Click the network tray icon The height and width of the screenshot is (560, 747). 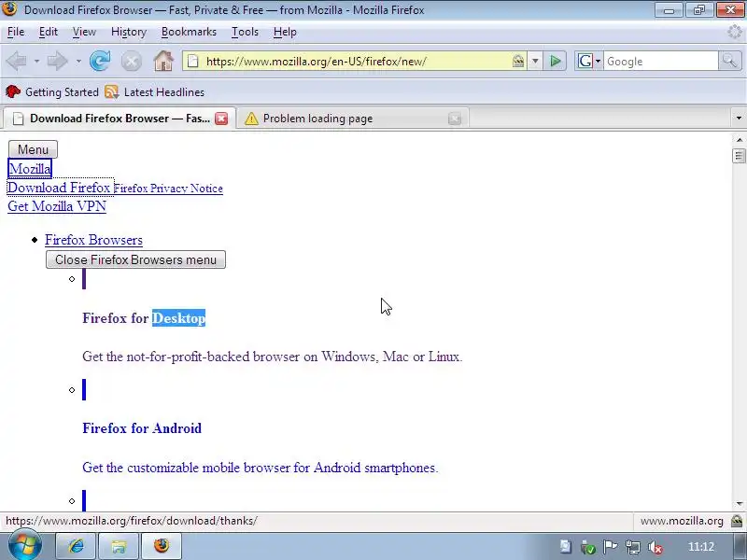633,547
